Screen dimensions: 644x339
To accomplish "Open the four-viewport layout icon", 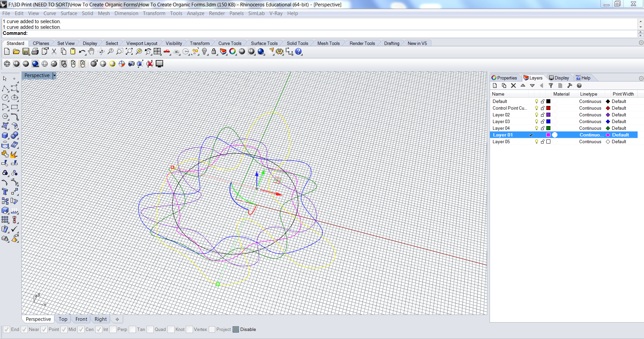I will tap(157, 51).
